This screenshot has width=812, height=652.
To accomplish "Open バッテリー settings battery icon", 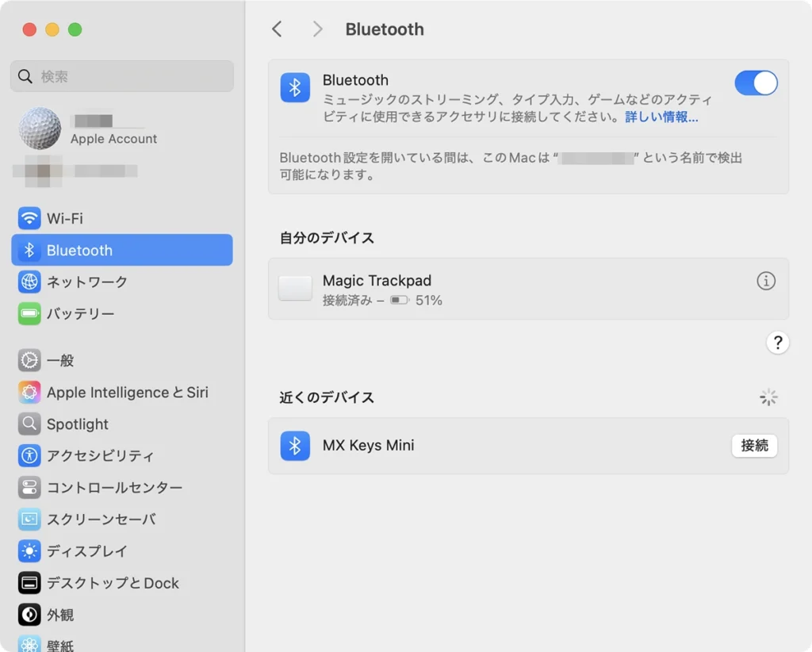I will (x=29, y=313).
